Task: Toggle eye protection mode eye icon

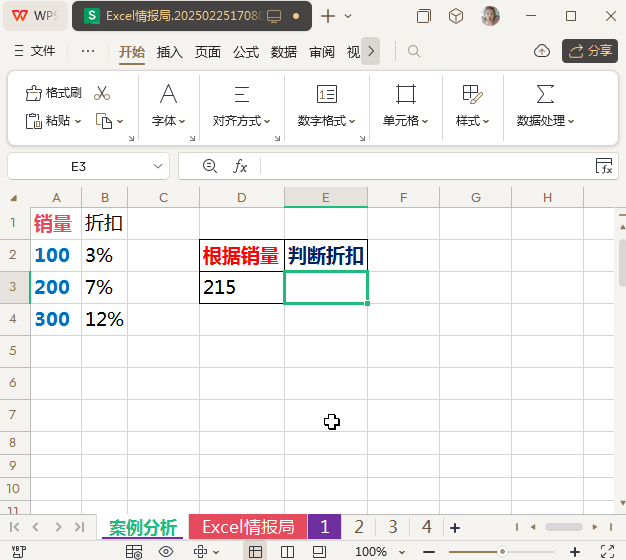Action: (x=166, y=551)
